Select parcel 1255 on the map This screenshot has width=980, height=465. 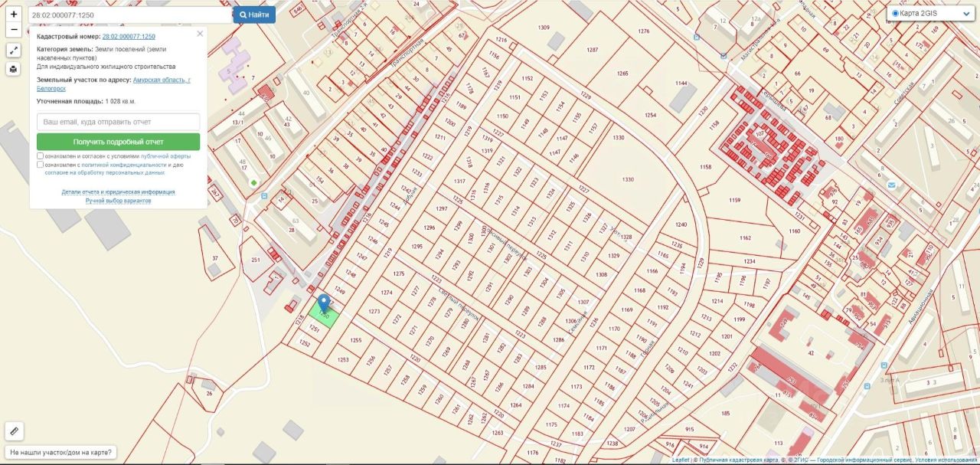click(355, 340)
